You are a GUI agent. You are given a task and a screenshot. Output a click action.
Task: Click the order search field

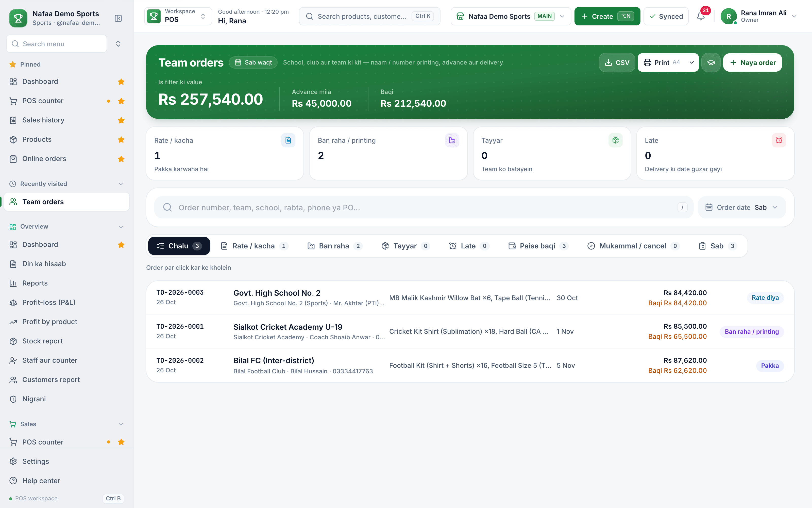424,208
